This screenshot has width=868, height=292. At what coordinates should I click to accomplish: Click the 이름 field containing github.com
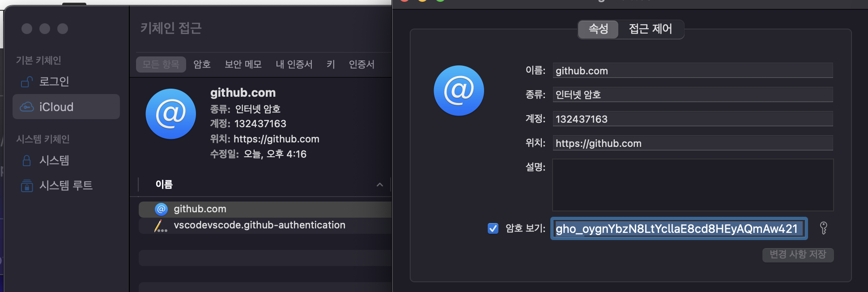pyautogui.click(x=693, y=71)
